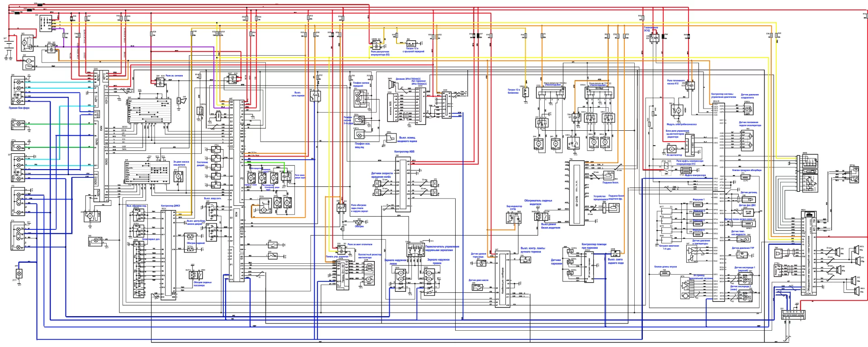The width and height of the screenshot is (868, 347).
Task: Click the 'Правая бок-фара' label
Action: 19,108
